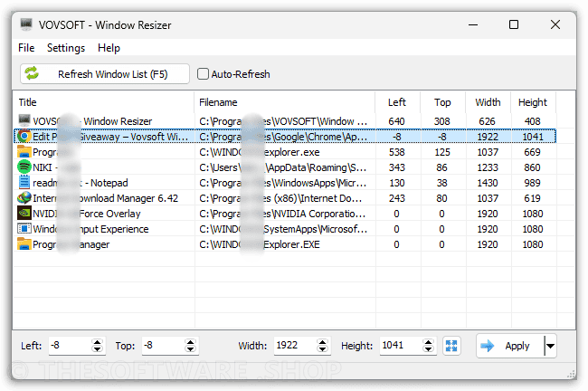Screen dimensions: 588x391
Task: Click the Notepad icon in the list
Action: pyautogui.click(x=24, y=182)
